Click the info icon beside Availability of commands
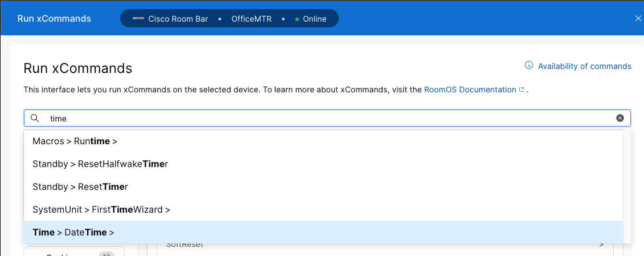The height and width of the screenshot is (256, 644). click(529, 66)
